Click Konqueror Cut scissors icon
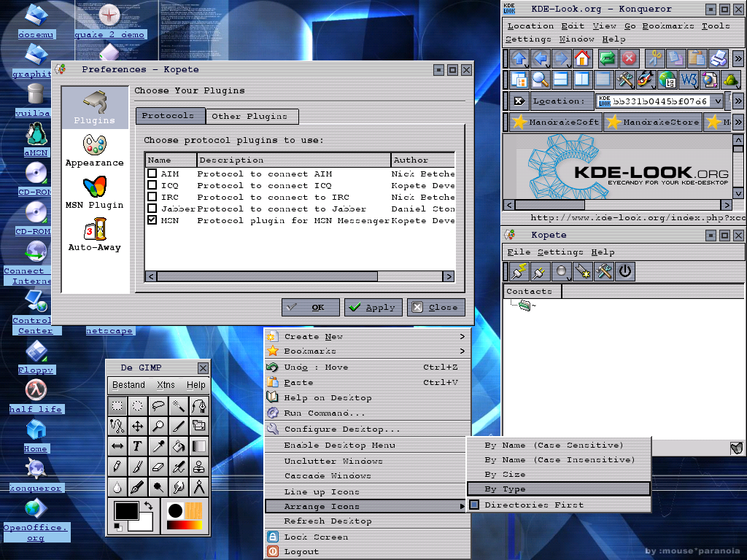The width and height of the screenshot is (747, 560). tap(655, 58)
